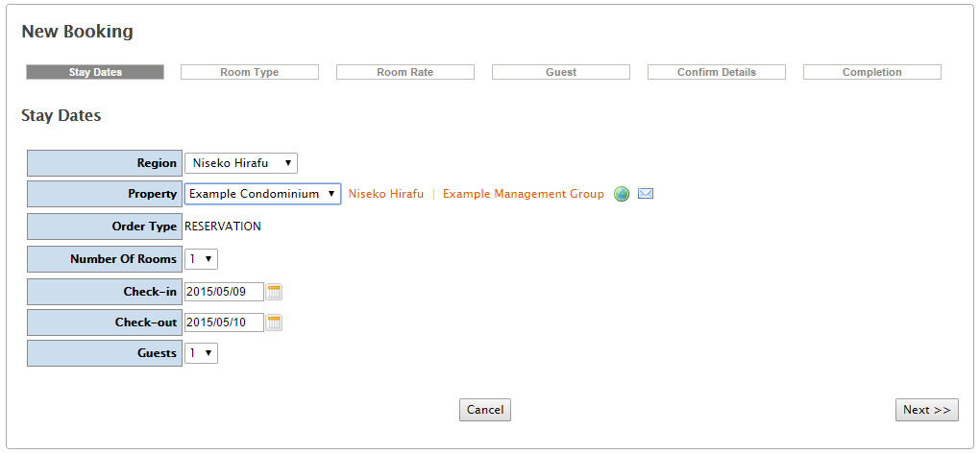Click the globe website icon beside property
The image size is (980, 454).
[622, 194]
